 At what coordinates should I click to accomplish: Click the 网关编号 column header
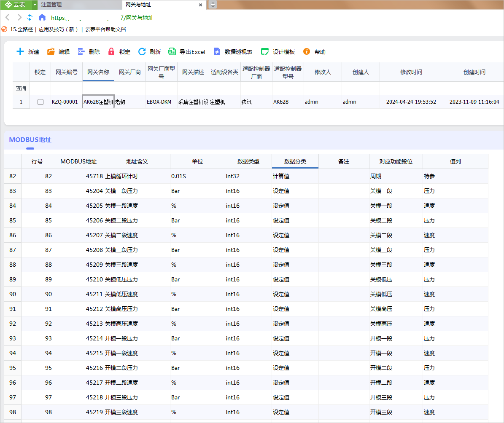67,72
